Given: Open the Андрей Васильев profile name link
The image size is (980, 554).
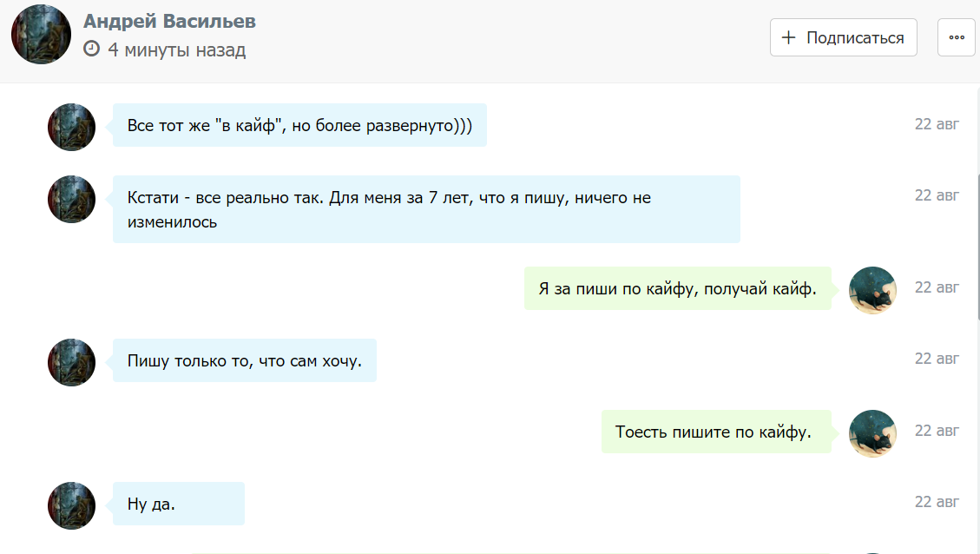Looking at the screenshot, I should click(169, 22).
